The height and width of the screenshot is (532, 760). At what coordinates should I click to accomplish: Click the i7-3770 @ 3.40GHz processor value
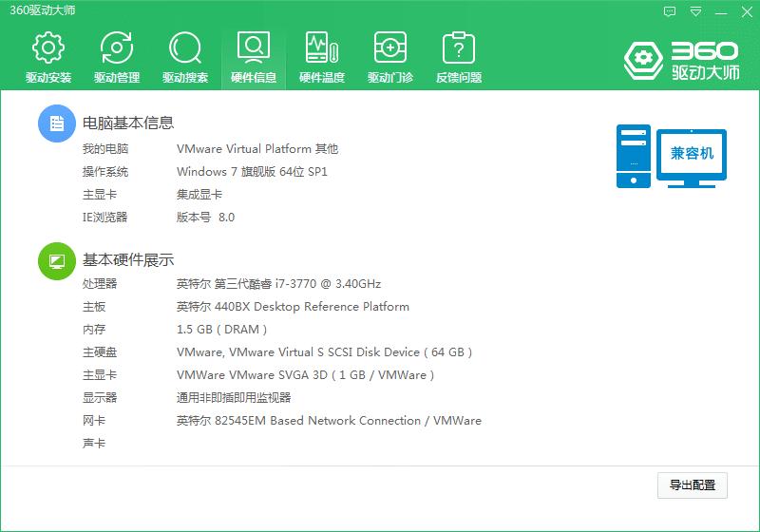(278, 283)
